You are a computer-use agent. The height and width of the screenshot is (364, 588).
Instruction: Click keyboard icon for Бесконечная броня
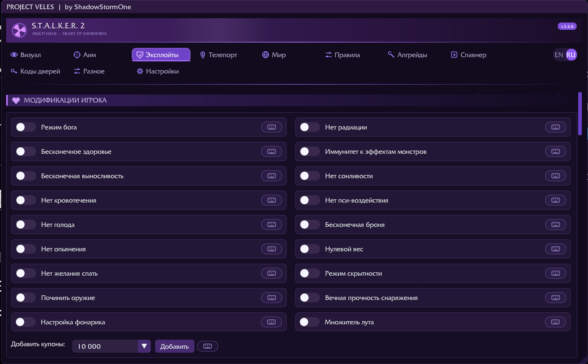tap(556, 224)
